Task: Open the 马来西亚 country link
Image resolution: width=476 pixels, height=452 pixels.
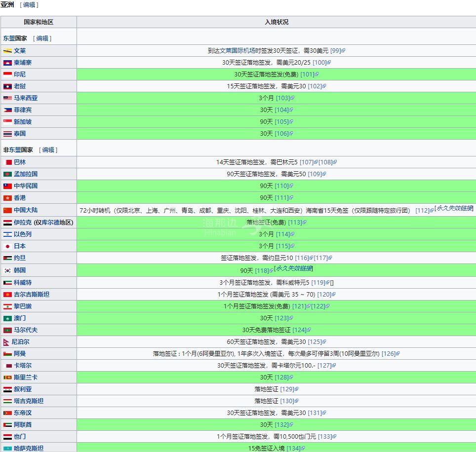Action: pyautogui.click(x=26, y=98)
